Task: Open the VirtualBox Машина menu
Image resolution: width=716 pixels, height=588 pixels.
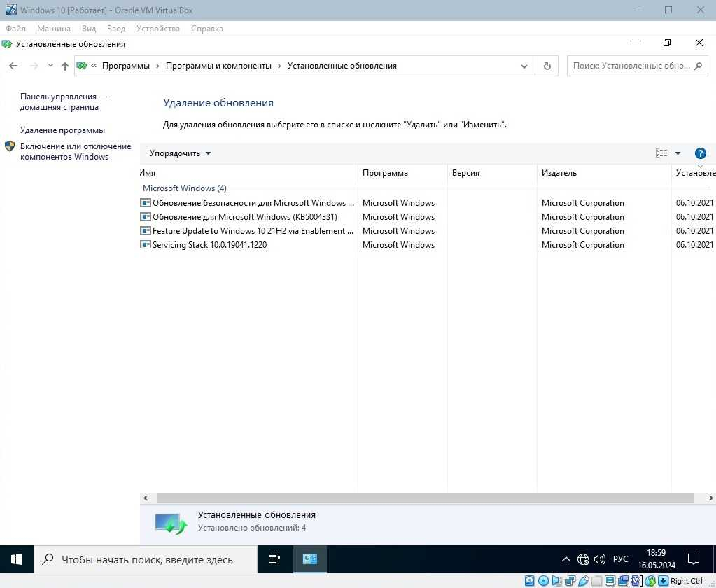Action: pyautogui.click(x=53, y=29)
